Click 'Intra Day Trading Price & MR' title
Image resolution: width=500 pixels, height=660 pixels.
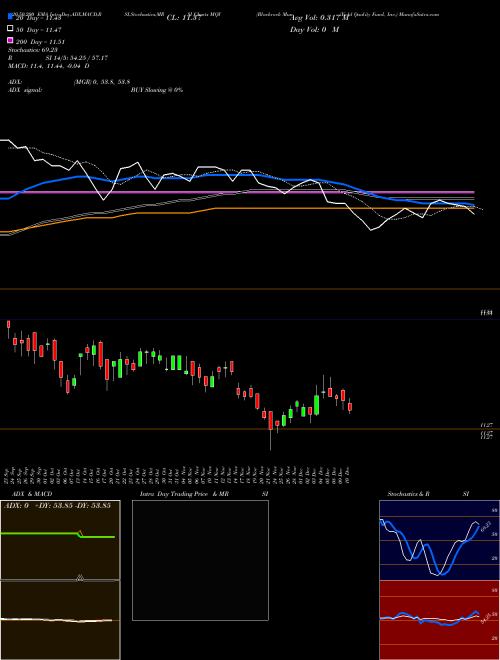[x=184, y=494]
